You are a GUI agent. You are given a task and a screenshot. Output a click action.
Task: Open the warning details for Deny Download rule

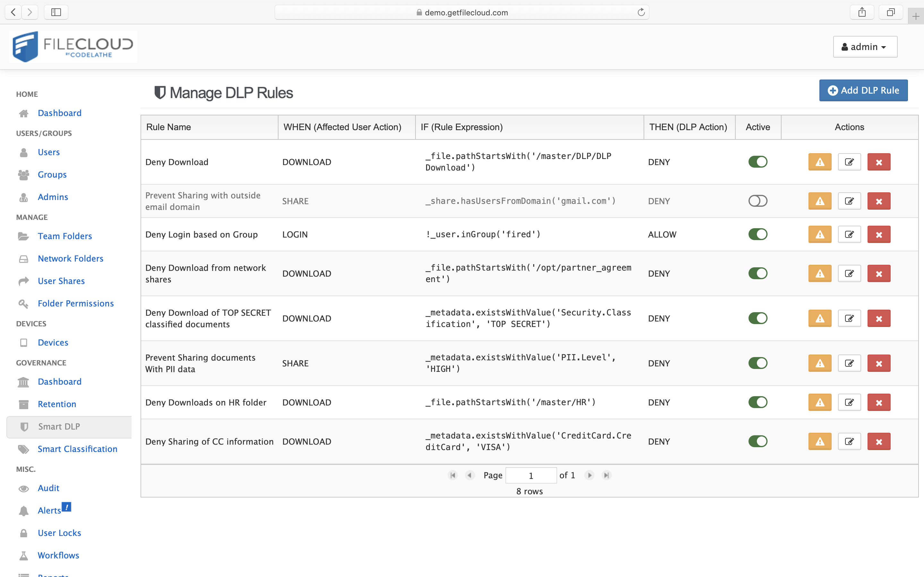coord(820,162)
